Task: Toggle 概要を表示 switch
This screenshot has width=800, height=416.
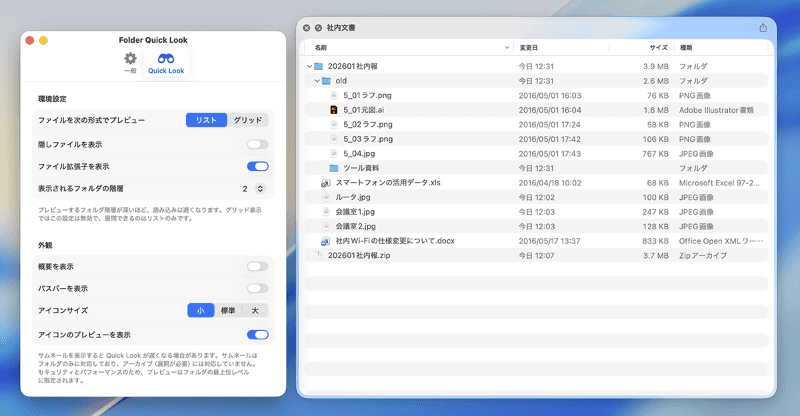Action: click(258, 266)
